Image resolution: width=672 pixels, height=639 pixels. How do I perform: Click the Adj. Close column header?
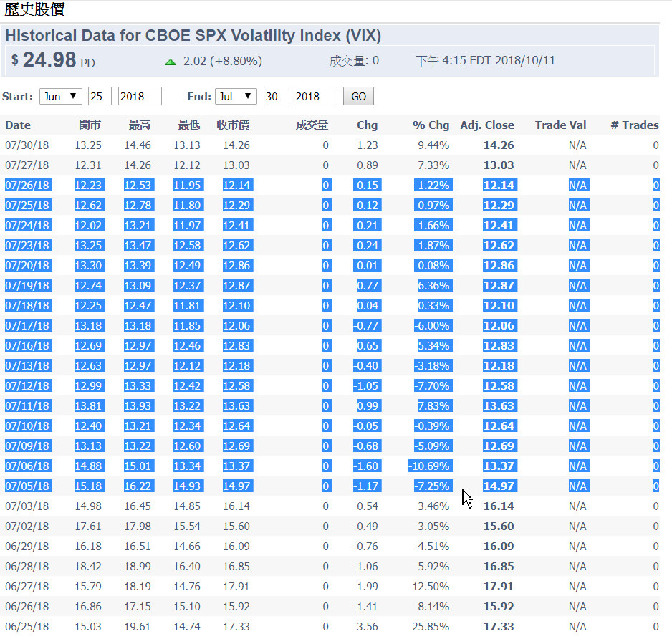pyautogui.click(x=487, y=125)
